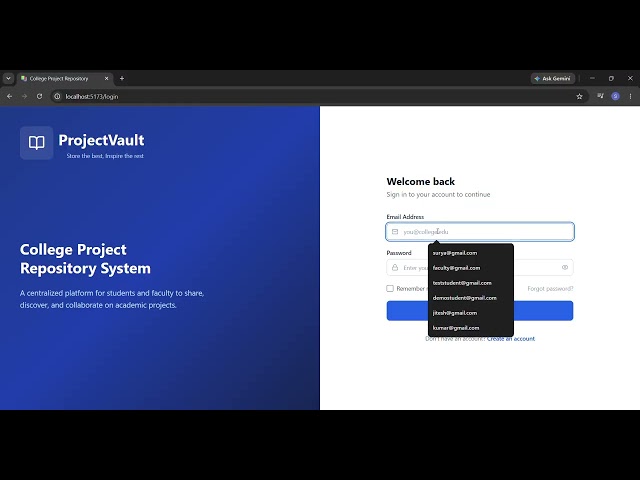Focus the Email Address input field
The height and width of the screenshot is (480, 640).
pos(480,232)
